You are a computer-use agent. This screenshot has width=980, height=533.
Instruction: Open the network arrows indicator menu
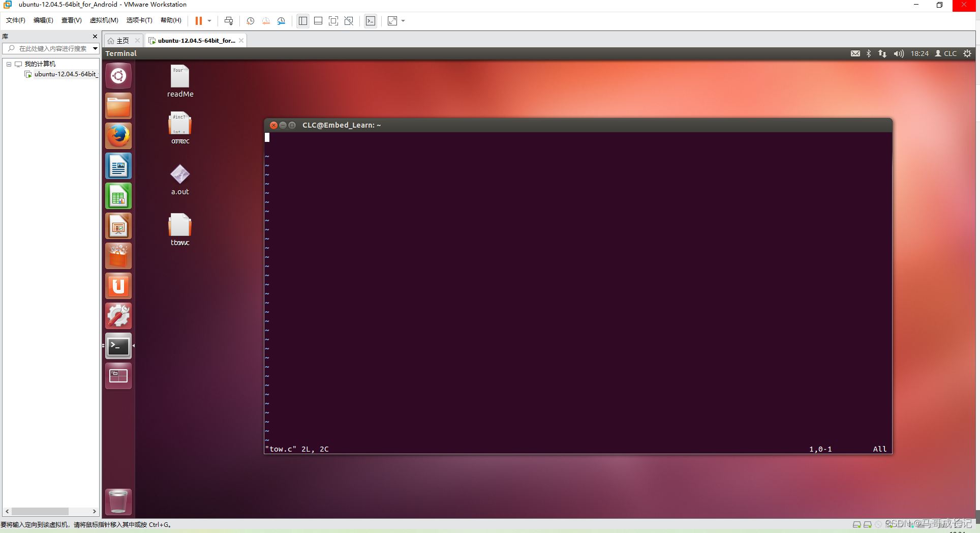(x=882, y=53)
